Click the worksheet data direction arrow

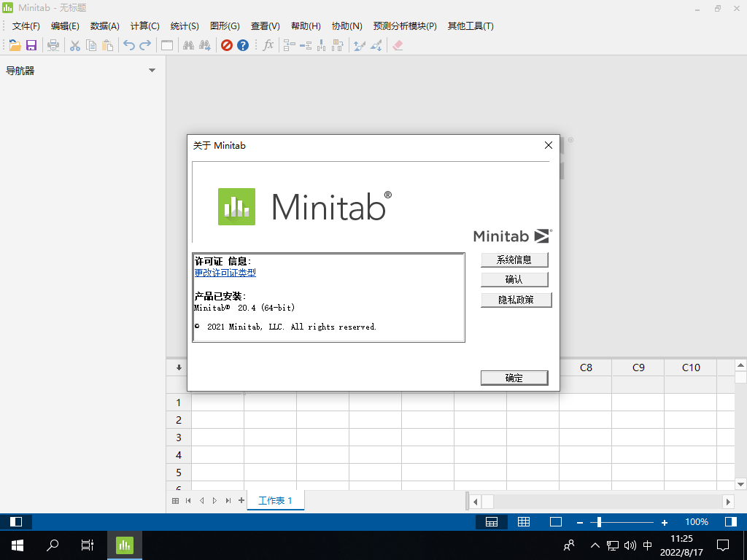pos(179,367)
